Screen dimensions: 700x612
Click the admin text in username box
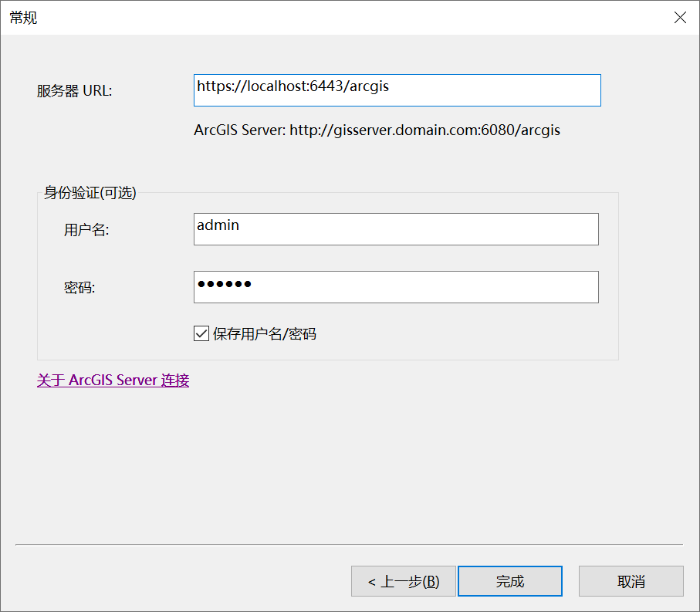(x=218, y=225)
